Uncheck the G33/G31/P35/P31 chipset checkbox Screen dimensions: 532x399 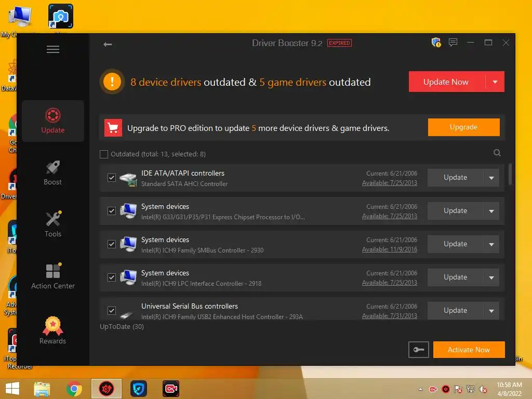coord(112,211)
